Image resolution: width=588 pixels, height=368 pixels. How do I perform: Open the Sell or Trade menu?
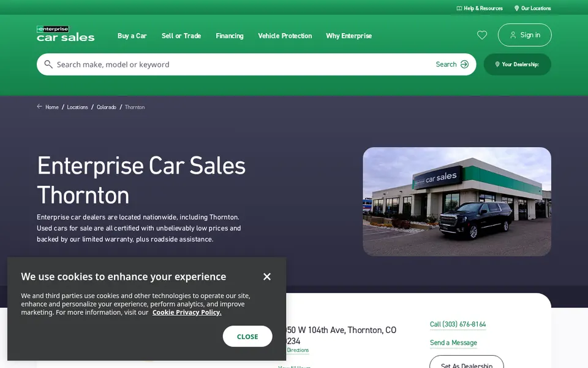coord(181,36)
